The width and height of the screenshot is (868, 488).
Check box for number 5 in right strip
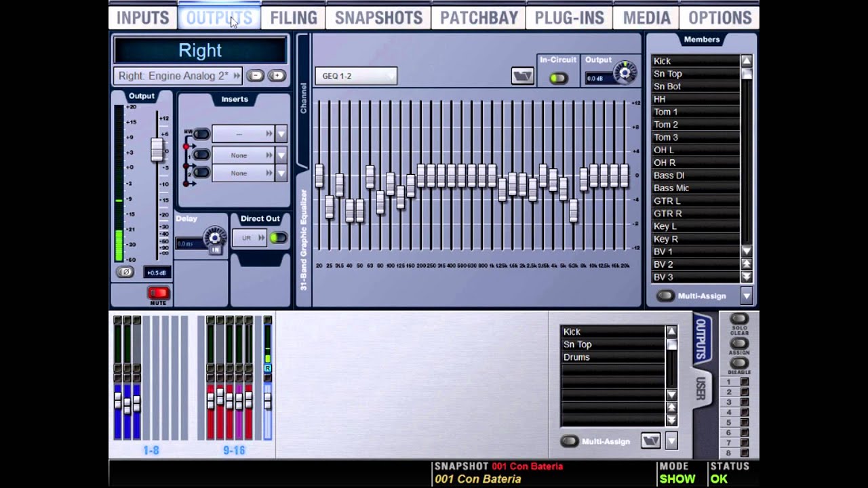(x=744, y=423)
